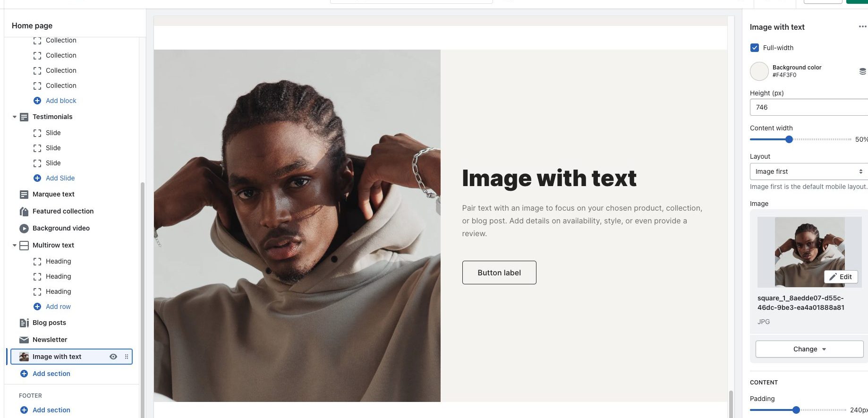Select the Featured collection section
The height and width of the screenshot is (418, 868).
point(63,211)
